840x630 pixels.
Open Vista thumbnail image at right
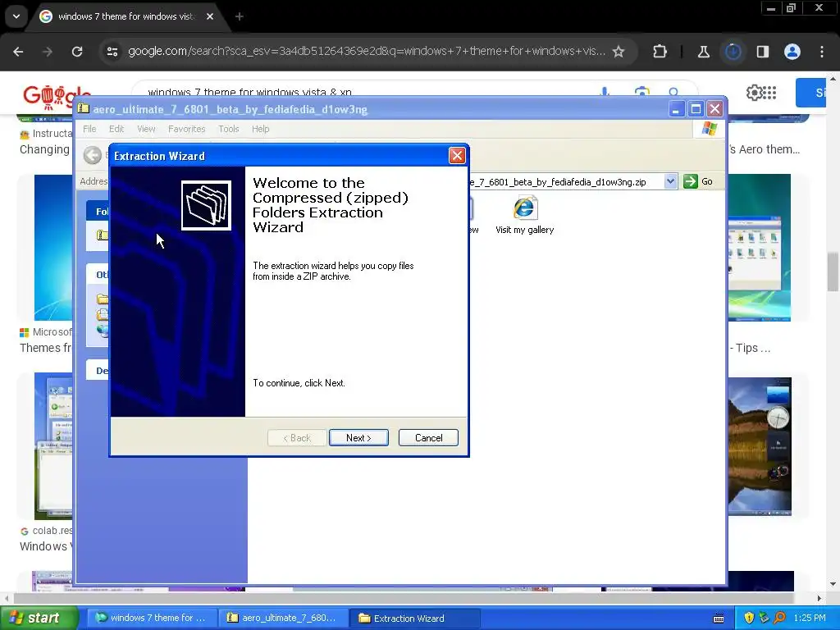point(759,248)
